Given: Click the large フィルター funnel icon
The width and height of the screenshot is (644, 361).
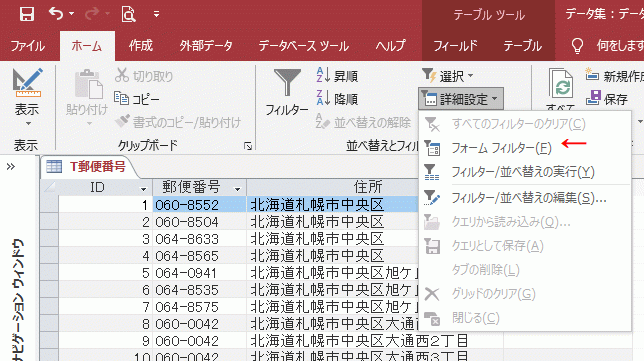Looking at the screenshot, I should [x=287, y=83].
